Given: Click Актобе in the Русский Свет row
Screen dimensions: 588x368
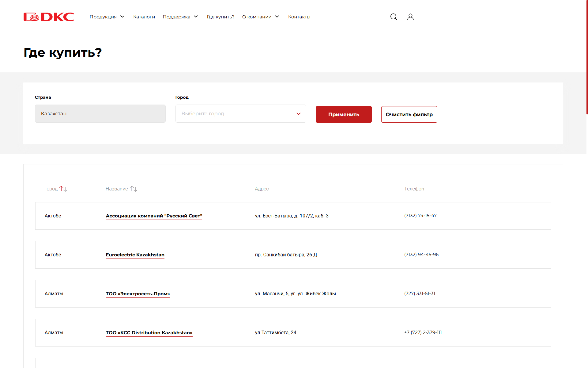Looking at the screenshot, I should [x=53, y=216].
